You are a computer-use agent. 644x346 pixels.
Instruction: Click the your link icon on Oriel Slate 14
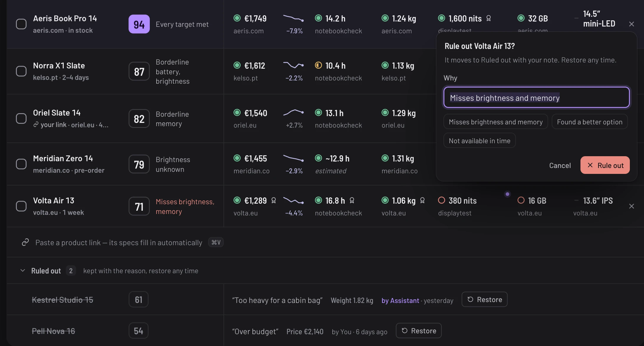(36, 125)
